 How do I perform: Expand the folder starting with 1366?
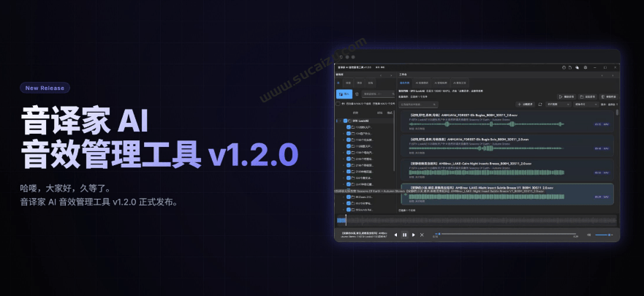click(344, 152)
